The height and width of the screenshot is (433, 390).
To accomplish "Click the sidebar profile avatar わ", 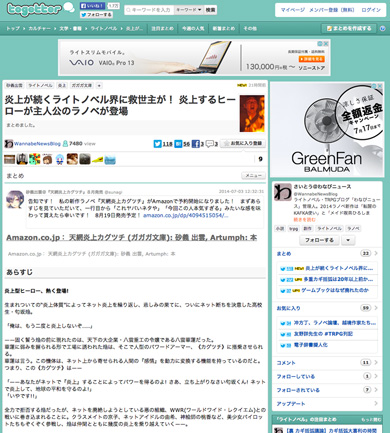I will coord(283,192).
